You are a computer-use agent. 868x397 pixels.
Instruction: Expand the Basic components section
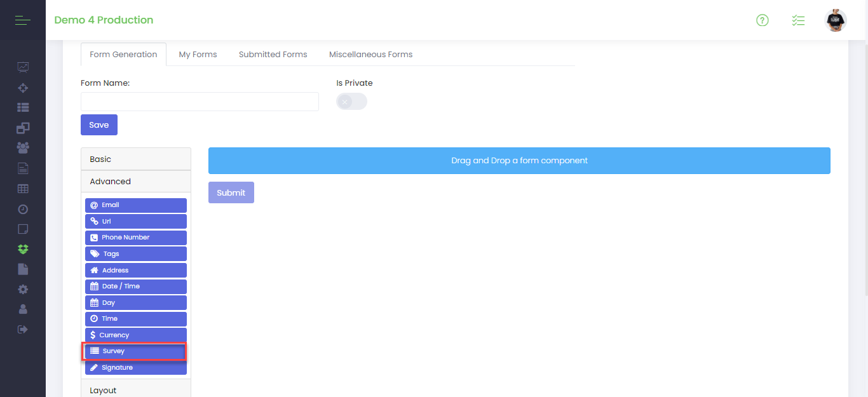(136, 159)
